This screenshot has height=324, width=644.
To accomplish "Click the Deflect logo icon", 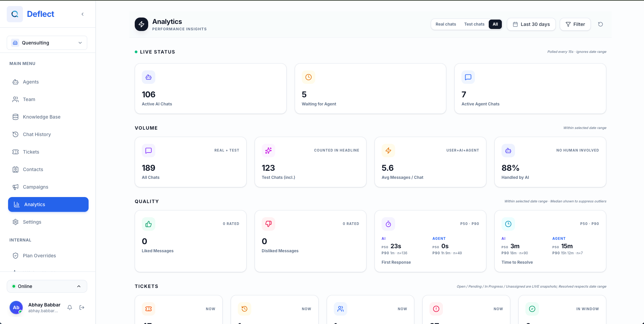I will click(15, 14).
